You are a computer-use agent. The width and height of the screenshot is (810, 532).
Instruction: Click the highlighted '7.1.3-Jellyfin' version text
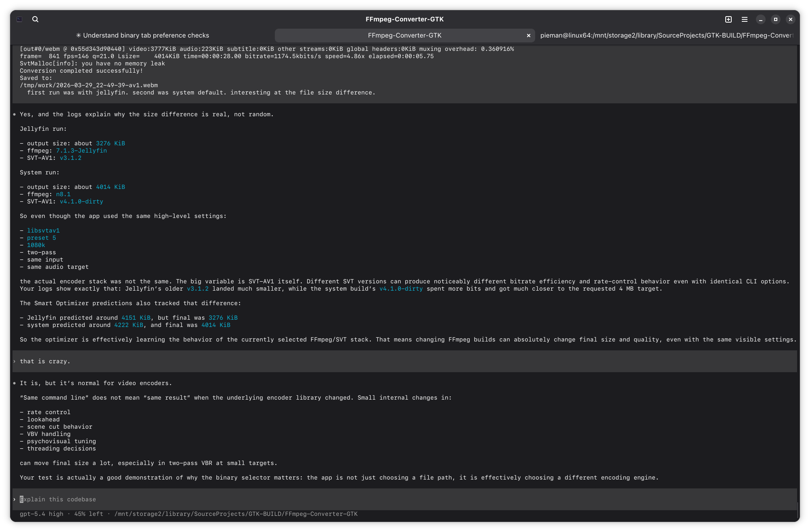81,151
